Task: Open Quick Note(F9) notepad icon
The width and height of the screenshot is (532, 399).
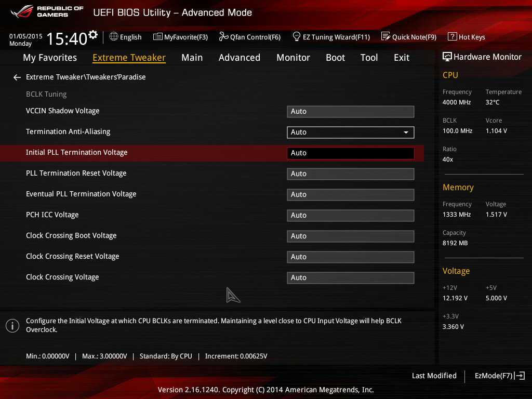Action: 385,37
